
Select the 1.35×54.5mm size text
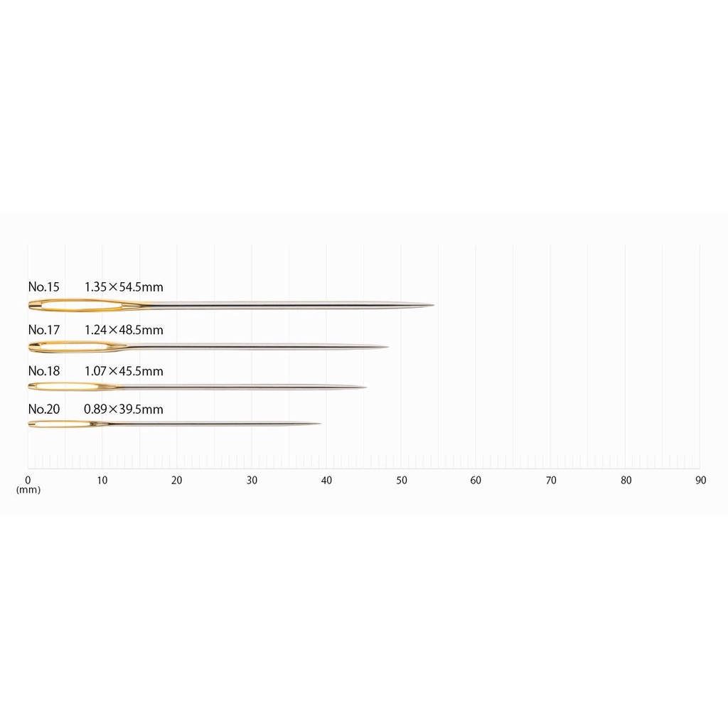124,287
